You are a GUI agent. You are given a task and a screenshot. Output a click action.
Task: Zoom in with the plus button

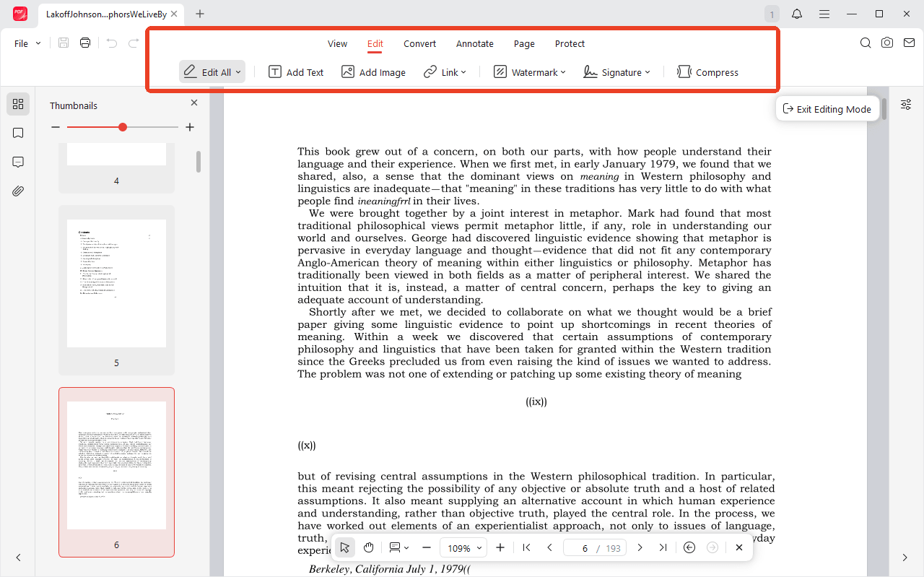500,547
